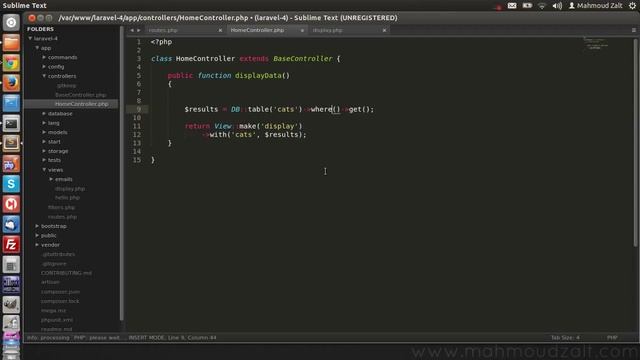Open network Wi-Fi indicator
This screenshot has width=640, height=360.
[542, 5]
